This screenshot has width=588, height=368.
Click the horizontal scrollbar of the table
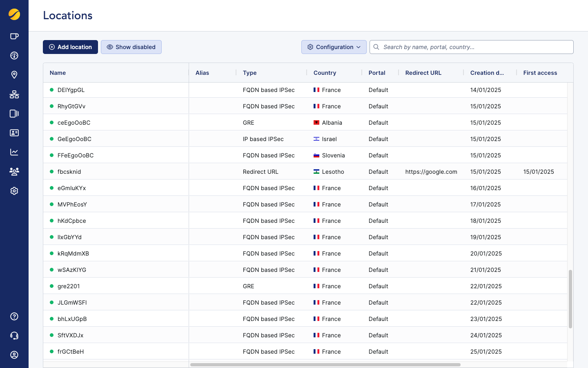[325, 365]
